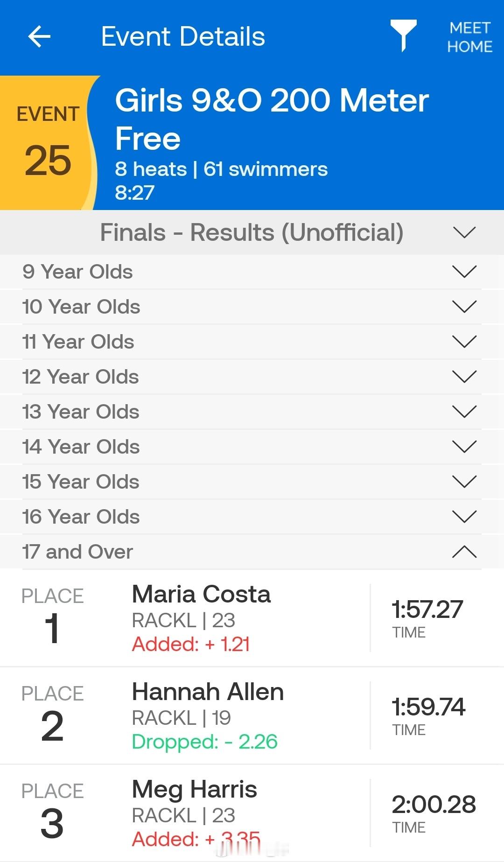Image resolution: width=504 pixels, height=862 pixels.
Task: Expand the 9 Year Olds section
Action: (464, 272)
